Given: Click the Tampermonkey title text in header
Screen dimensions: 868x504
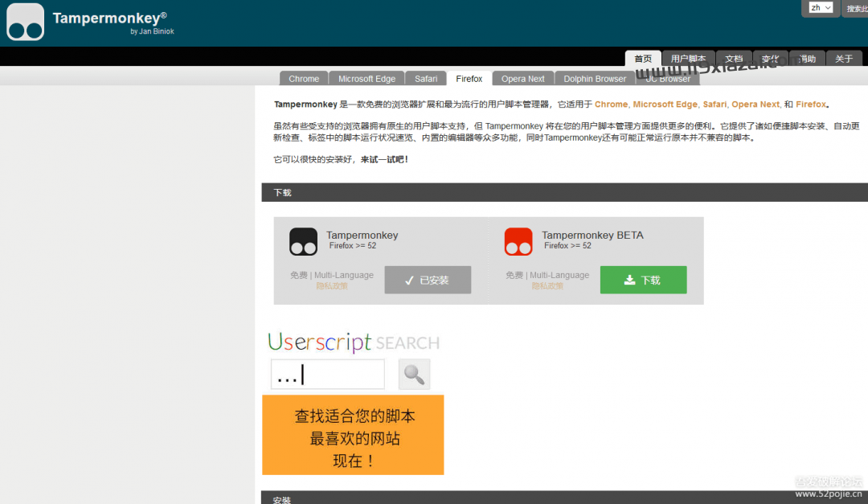Looking at the screenshot, I should [109, 18].
